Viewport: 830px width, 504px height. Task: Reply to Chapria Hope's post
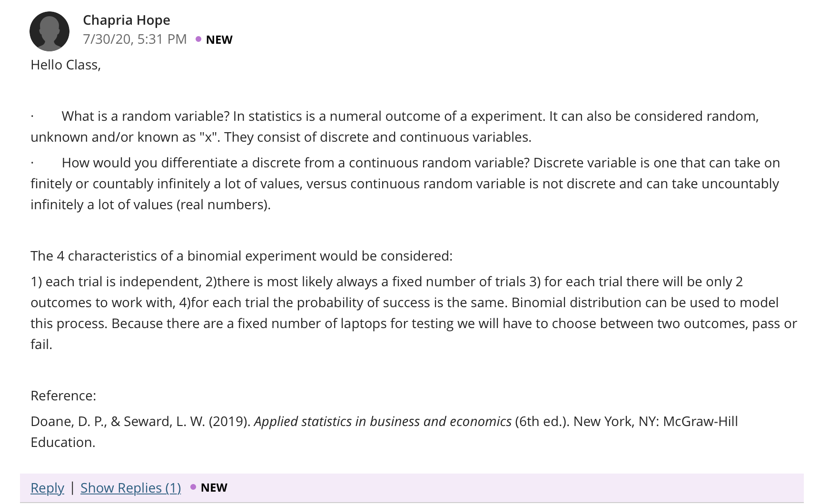pos(47,488)
